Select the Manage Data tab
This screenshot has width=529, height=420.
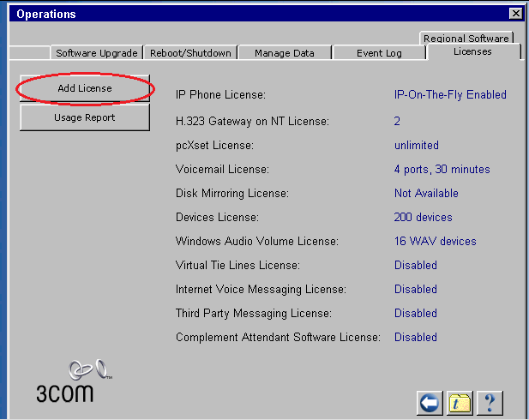point(284,53)
